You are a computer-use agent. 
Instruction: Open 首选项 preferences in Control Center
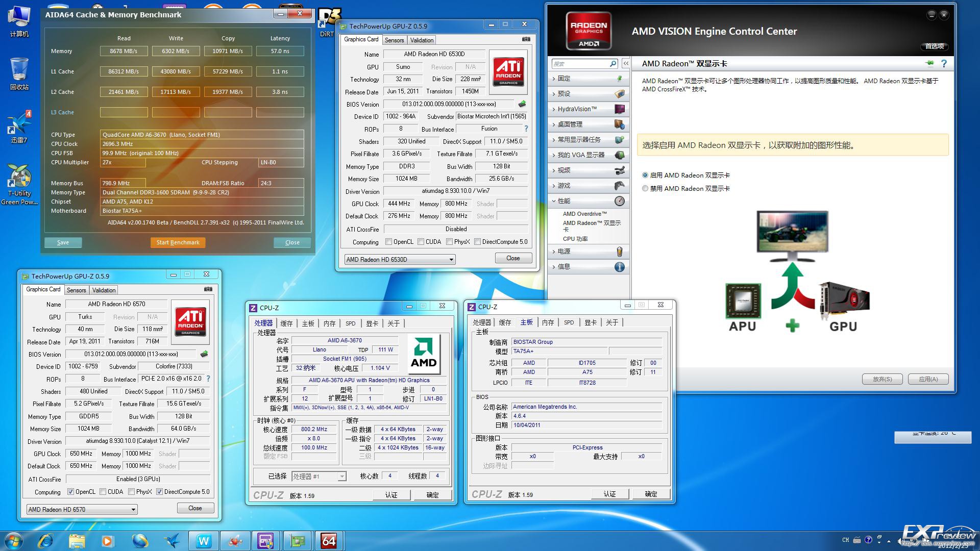pyautogui.click(x=935, y=46)
